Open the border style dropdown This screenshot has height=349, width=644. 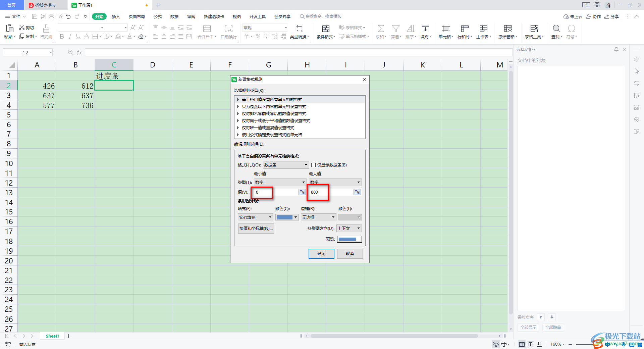click(318, 217)
